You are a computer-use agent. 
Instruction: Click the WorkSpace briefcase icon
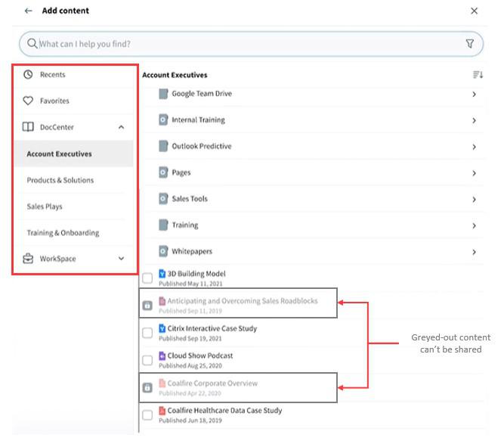coord(28,259)
